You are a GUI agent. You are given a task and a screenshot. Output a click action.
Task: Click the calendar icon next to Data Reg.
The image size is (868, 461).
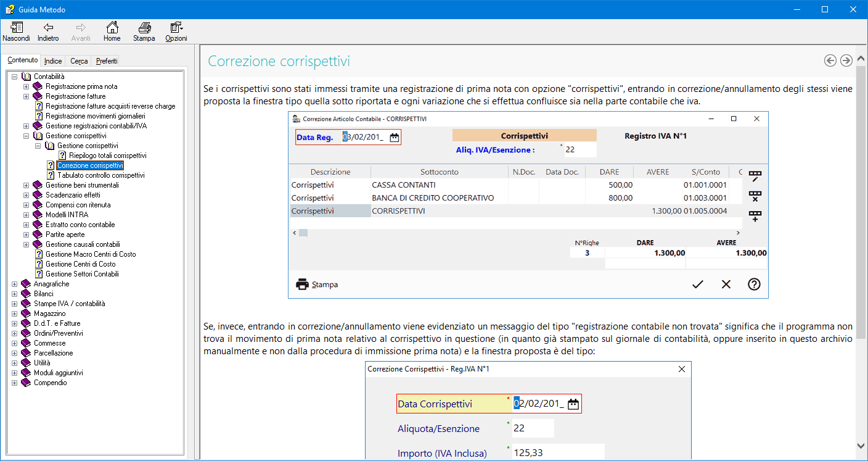pyautogui.click(x=395, y=138)
